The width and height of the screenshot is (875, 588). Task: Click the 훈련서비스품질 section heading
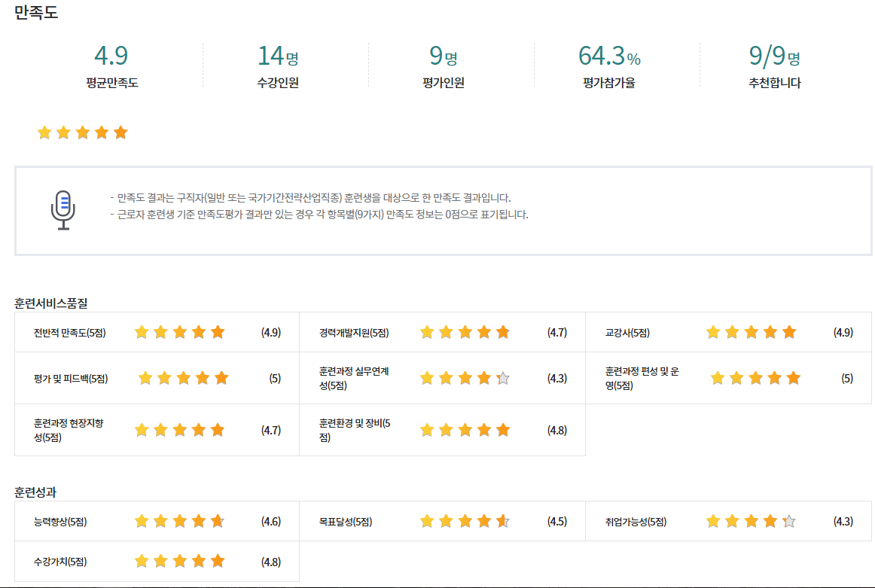tap(50, 303)
